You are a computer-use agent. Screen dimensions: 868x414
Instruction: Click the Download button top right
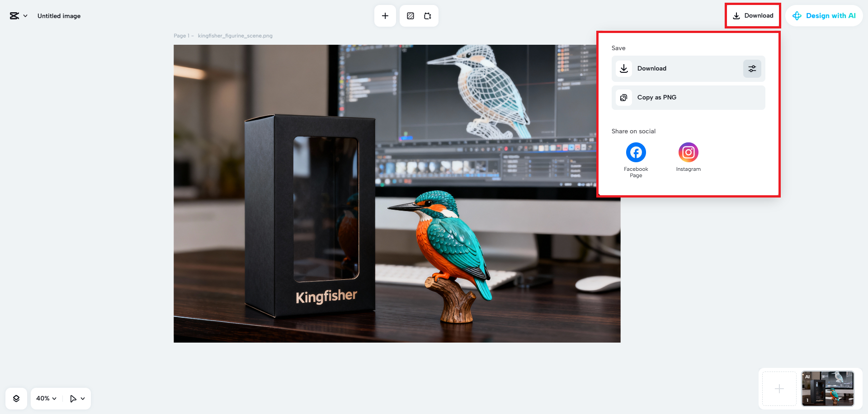(x=753, y=15)
